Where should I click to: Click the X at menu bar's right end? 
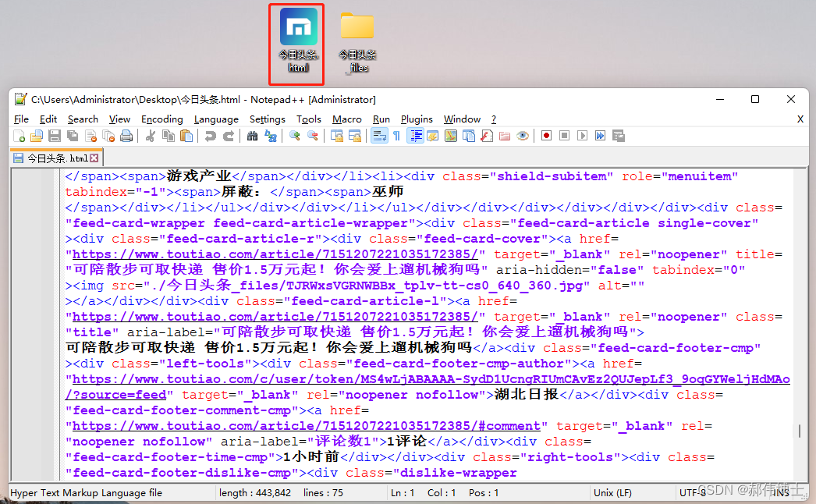click(x=800, y=119)
